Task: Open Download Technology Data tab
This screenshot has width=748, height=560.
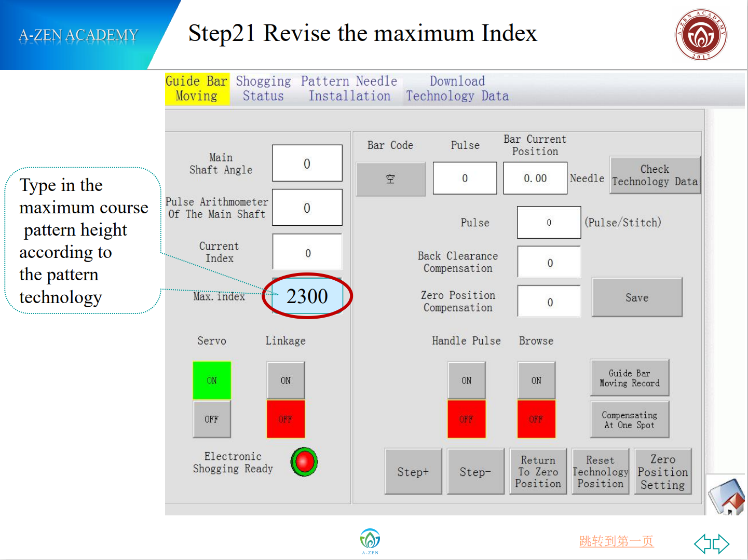Action: coord(457,89)
